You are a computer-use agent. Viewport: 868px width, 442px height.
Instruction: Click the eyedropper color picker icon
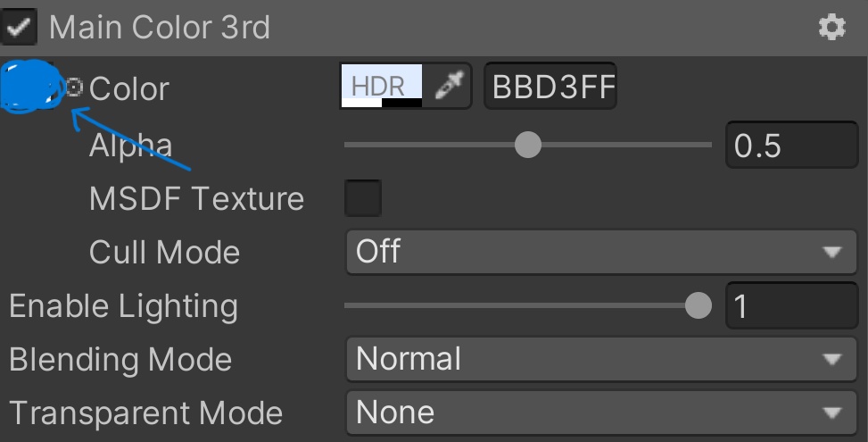pyautogui.click(x=449, y=87)
